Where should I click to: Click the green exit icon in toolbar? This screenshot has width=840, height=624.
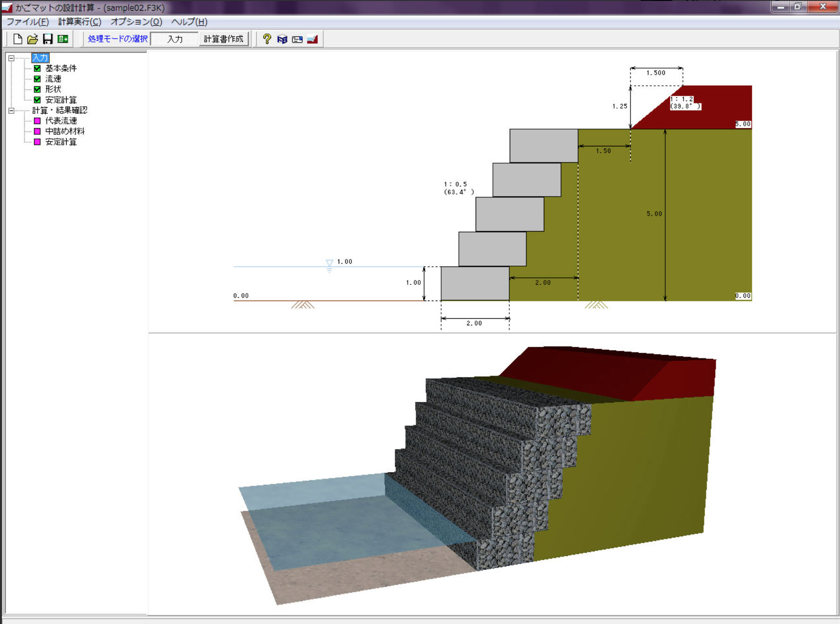tap(63, 39)
